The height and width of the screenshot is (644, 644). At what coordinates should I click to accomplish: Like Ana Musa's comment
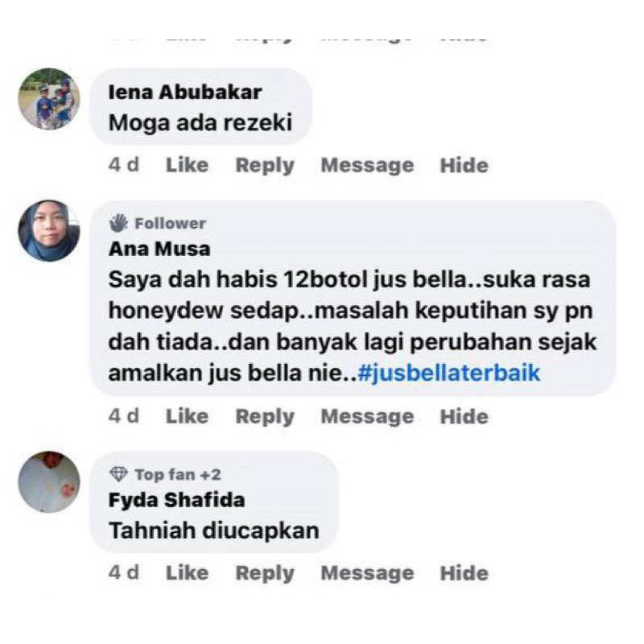tap(187, 416)
